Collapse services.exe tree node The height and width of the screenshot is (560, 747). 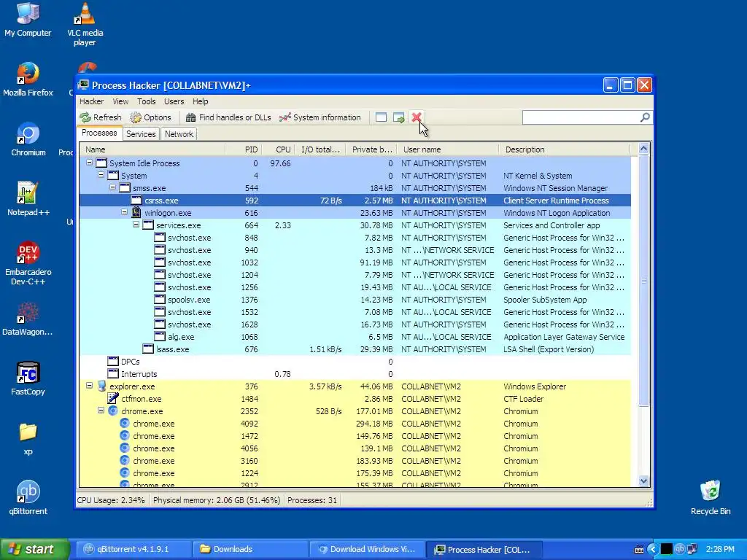(136, 225)
